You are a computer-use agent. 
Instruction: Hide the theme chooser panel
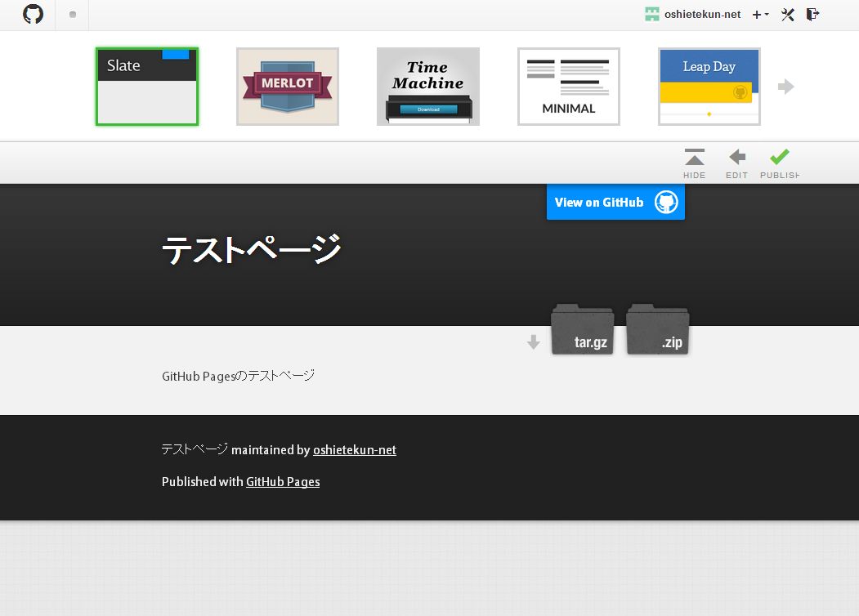pyautogui.click(x=694, y=163)
